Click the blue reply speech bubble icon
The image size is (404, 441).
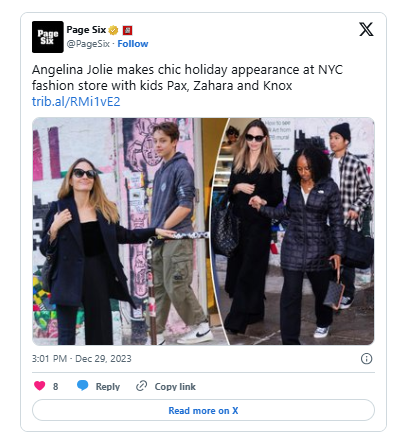pos(82,385)
